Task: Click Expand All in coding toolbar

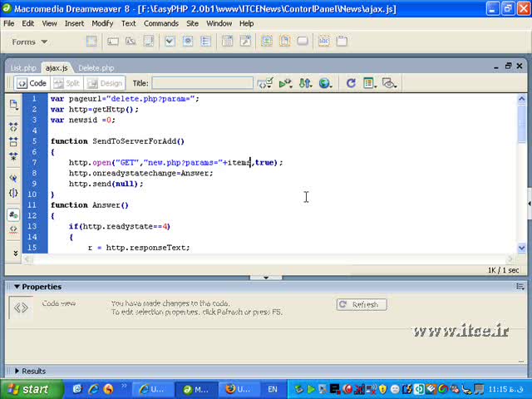Action: point(13,156)
